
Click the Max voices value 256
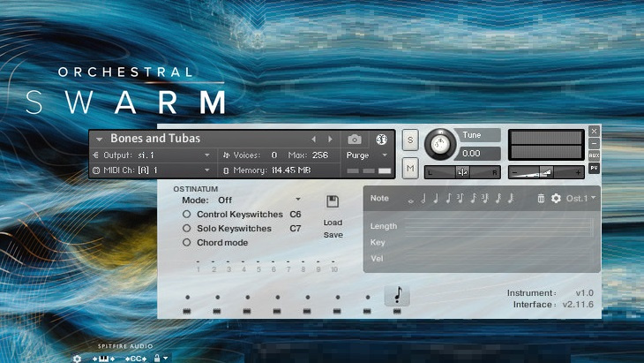click(320, 155)
